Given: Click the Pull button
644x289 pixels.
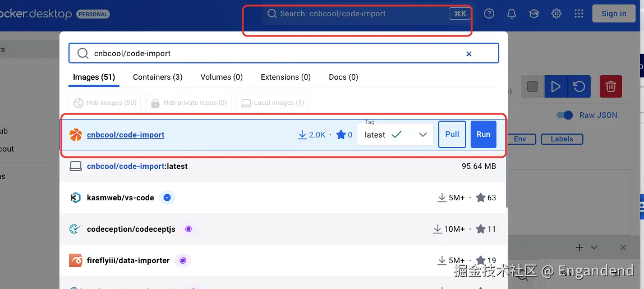Looking at the screenshot, I should (x=452, y=135).
